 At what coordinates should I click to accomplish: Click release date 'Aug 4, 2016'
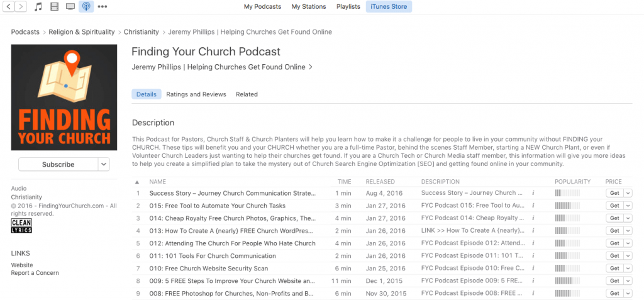pyautogui.click(x=384, y=193)
